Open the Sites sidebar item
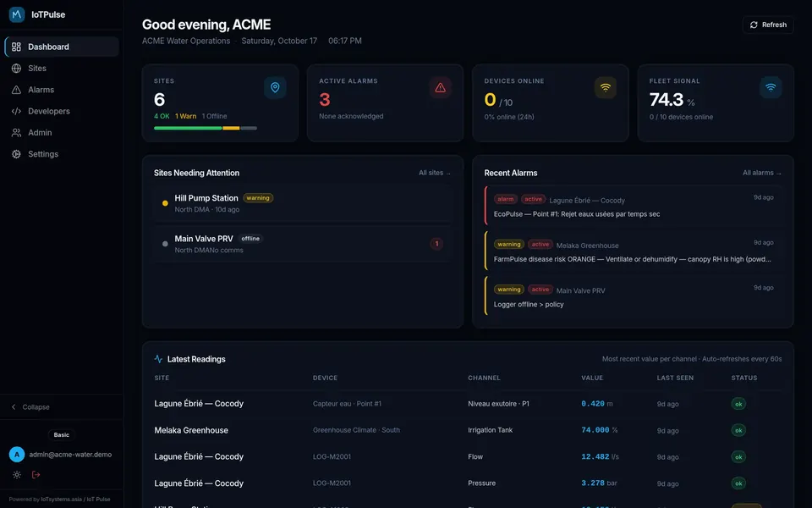The width and height of the screenshot is (812, 508). 62,68
